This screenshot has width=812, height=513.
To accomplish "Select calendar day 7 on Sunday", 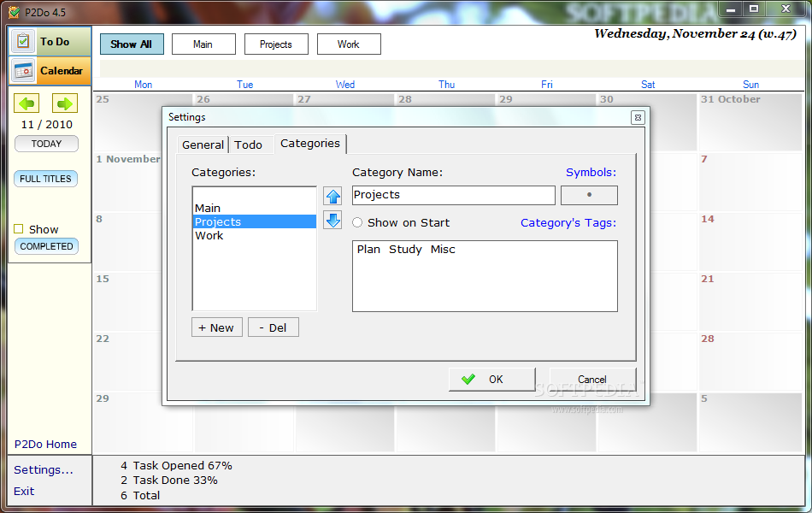I will [750, 182].
